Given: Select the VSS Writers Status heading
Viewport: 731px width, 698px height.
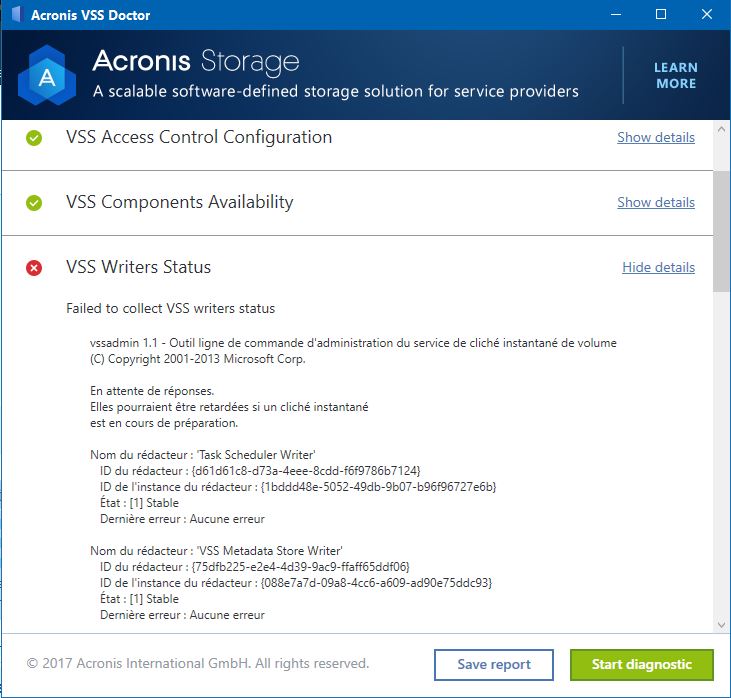Looking at the screenshot, I should pyautogui.click(x=138, y=267).
